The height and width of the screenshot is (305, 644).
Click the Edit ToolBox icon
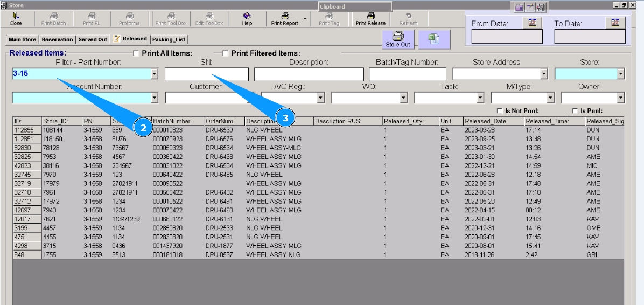pyautogui.click(x=209, y=19)
